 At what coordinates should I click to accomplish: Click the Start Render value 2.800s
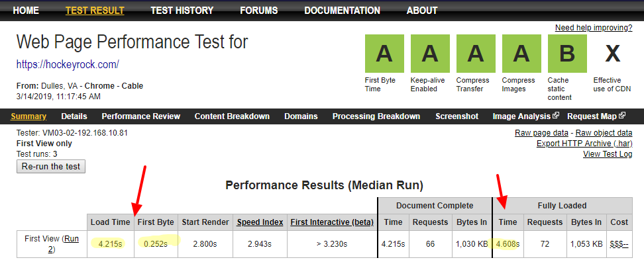pyautogui.click(x=205, y=244)
